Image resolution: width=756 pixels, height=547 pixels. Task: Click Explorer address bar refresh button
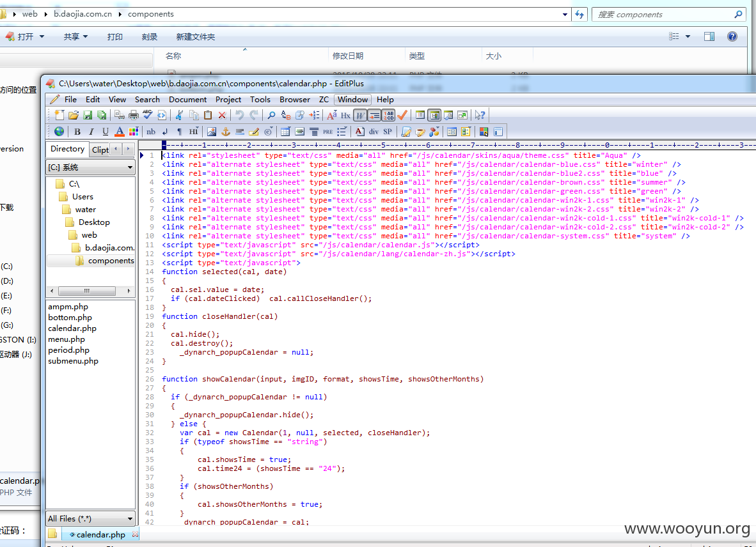point(579,15)
